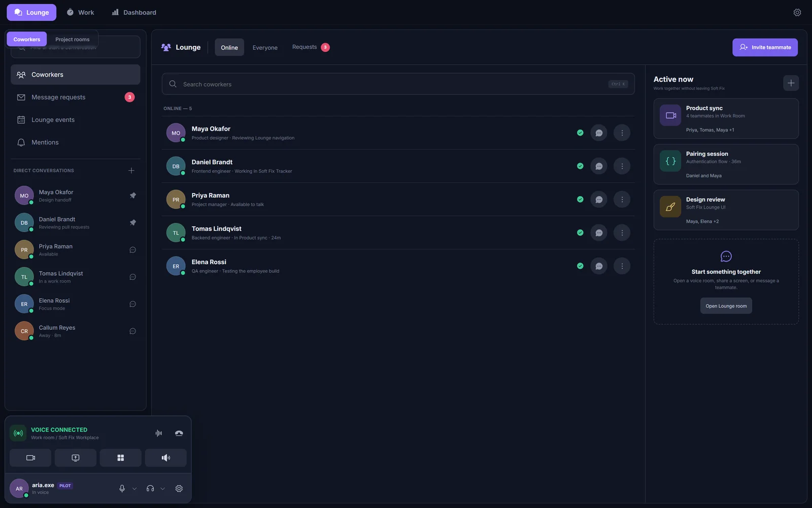Viewport: 812px width, 508px height.
Task: Open Design review activity card
Action: 726,210
